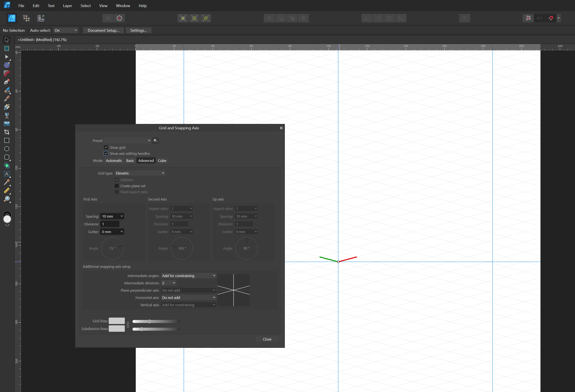Switch to the Designer Persona
The image size is (575, 392).
[x=12, y=18]
